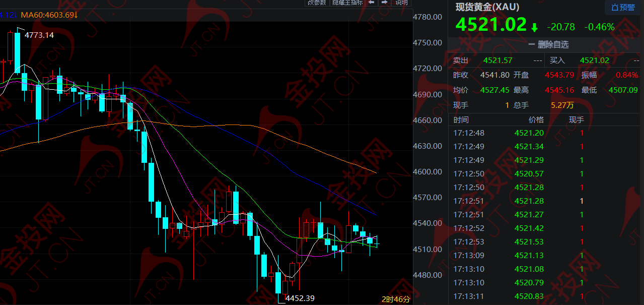Click the tick price 4520.79
This screenshot has height=305, width=644.
point(529,282)
